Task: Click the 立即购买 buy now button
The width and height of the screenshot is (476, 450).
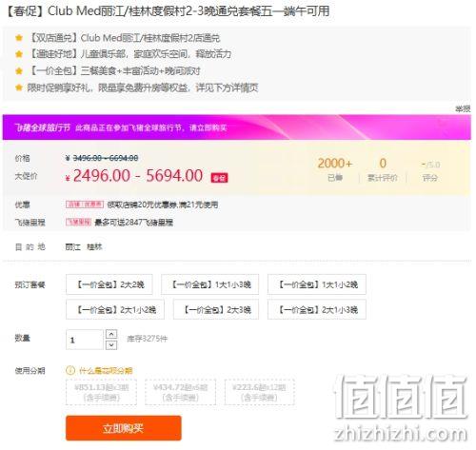Action: point(124,428)
